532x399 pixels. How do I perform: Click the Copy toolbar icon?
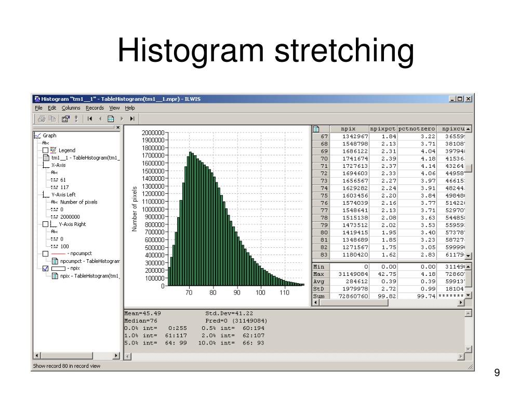(52, 119)
